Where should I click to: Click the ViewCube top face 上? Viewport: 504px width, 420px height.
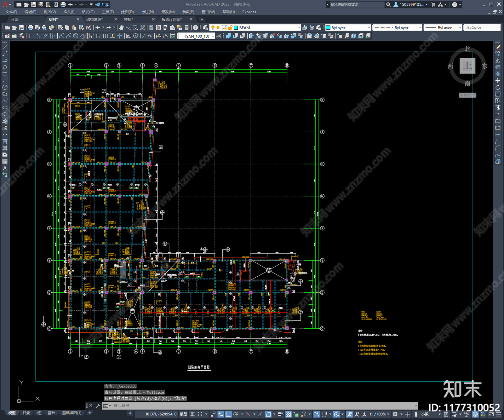coord(467,66)
